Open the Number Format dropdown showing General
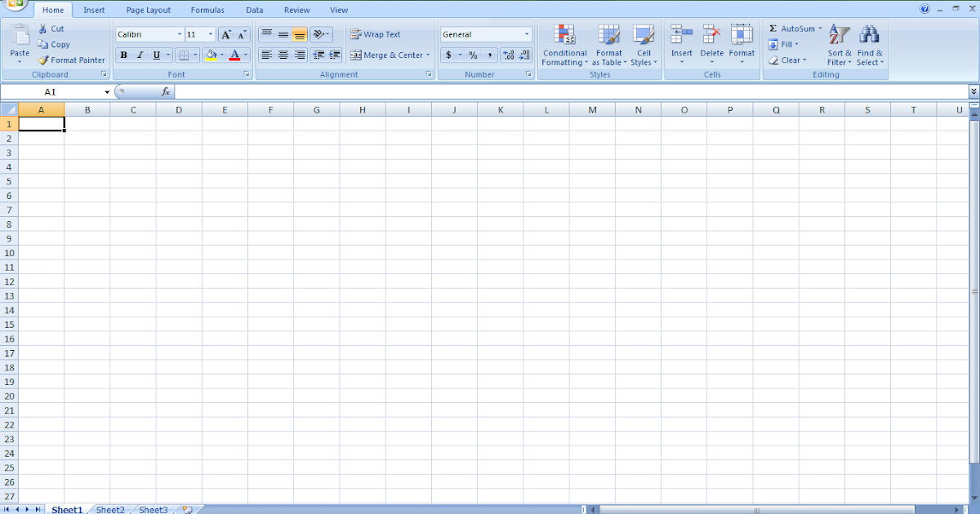The height and width of the screenshot is (514, 980). [485, 33]
